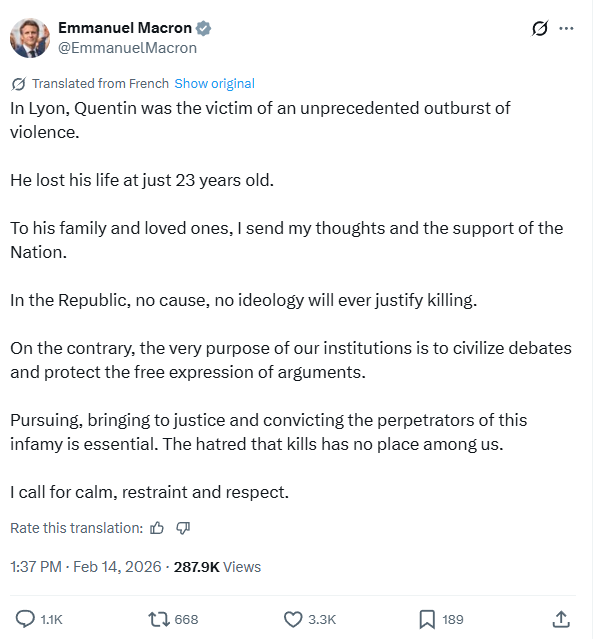The width and height of the screenshot is (597, 639).
Task: Click the 1:37 PM Feb 14, 2026 timestamp
Action: 86,567
